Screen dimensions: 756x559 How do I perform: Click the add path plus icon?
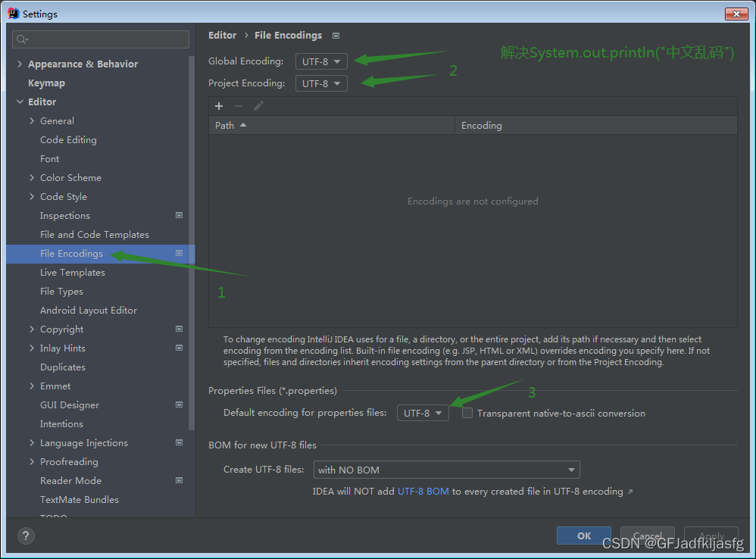(219, 106)
